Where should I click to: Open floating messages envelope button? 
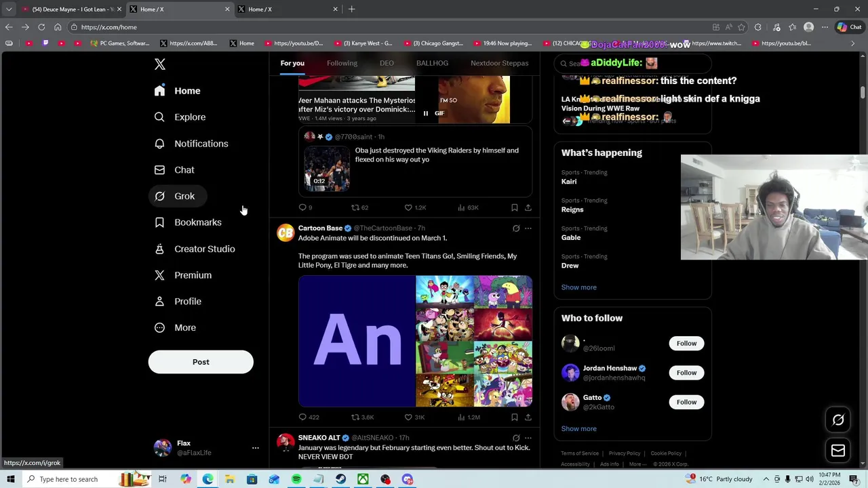tap(838, 451)
